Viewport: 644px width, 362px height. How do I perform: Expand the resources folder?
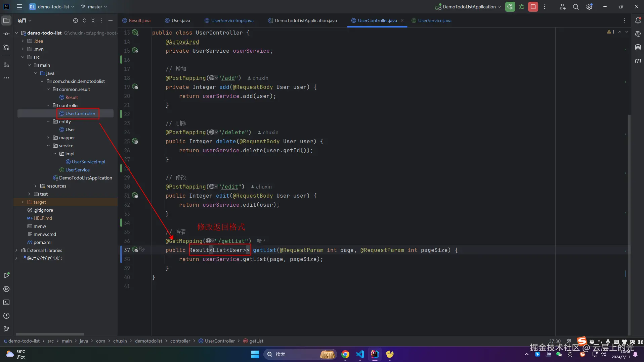[x=36, y=186]
